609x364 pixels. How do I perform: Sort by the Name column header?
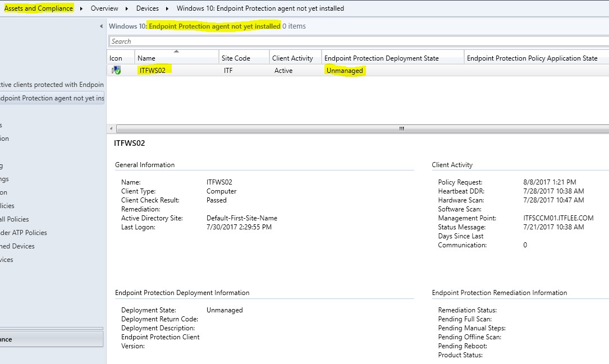177,58
